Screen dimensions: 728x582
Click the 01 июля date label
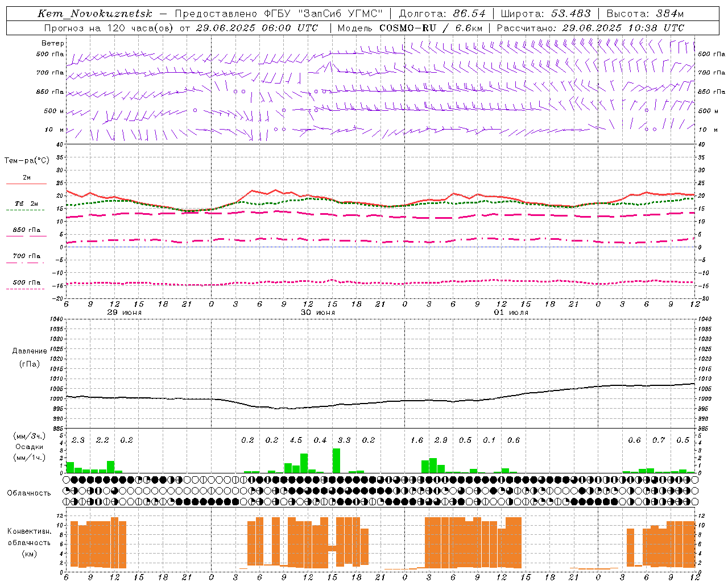(x=511, y=313)
